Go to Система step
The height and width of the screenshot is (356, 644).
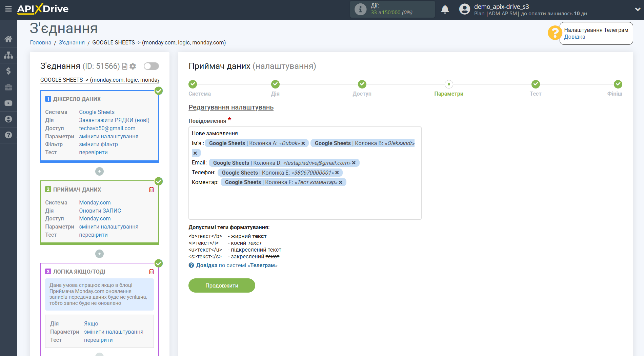tap(193, 84)
